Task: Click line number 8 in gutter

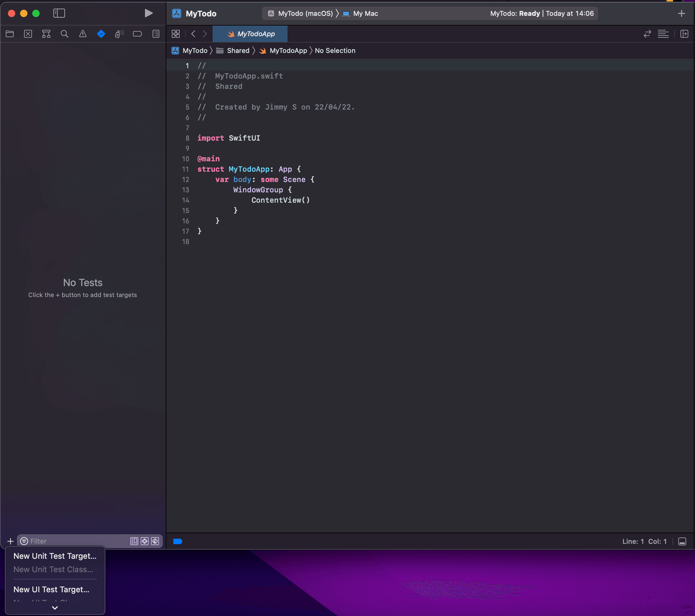Action: tap(187, 138)
